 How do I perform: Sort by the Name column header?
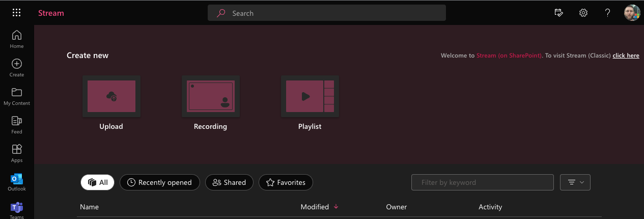89,207
